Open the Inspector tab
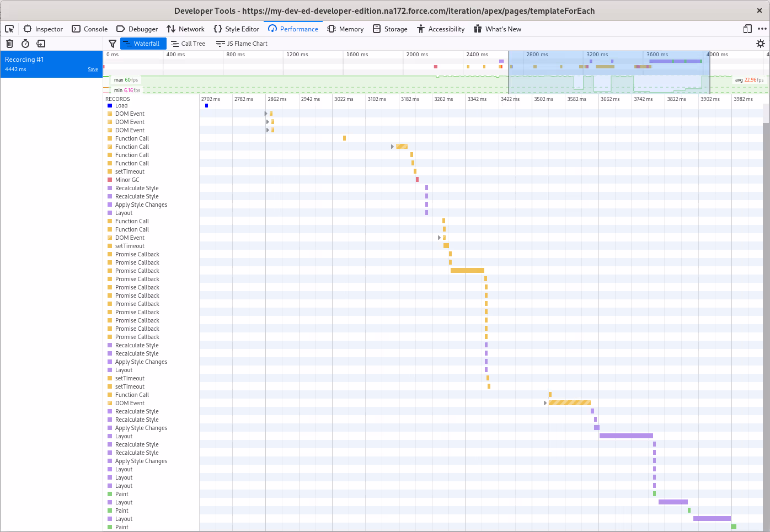 point(43,29)
